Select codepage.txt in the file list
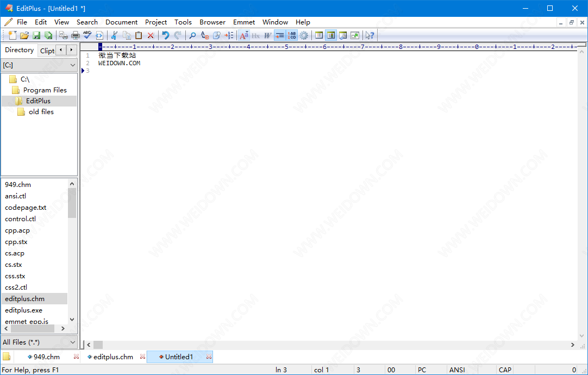The width and height of the screenshot is (588, 375). tap(26, 208)
